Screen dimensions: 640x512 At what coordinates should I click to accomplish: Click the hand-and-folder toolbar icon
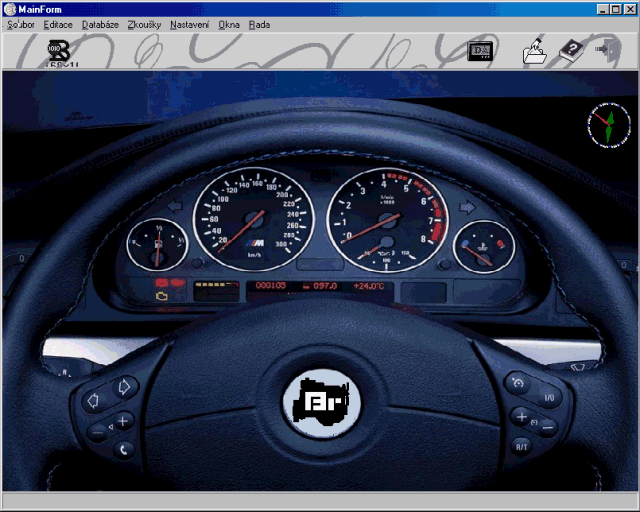click(534, 51)
